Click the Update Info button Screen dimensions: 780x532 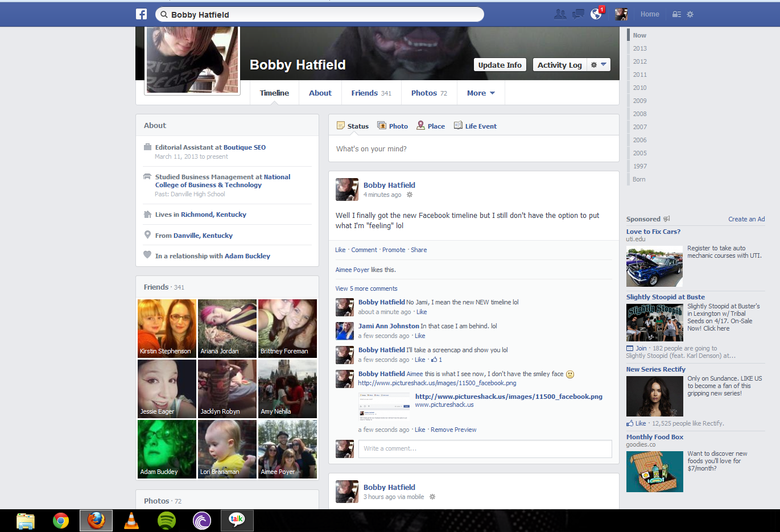click(500, 65)
